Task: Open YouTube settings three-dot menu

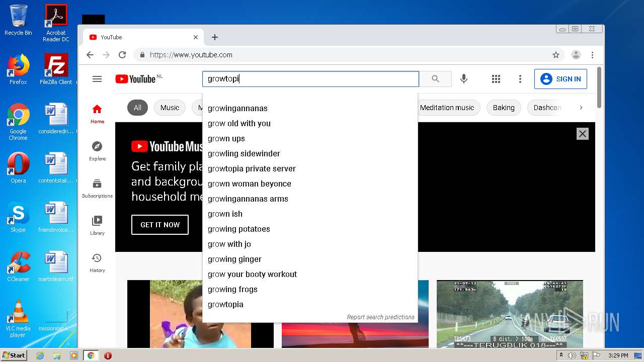Action: pyautogui.click(x=520, y=79)
